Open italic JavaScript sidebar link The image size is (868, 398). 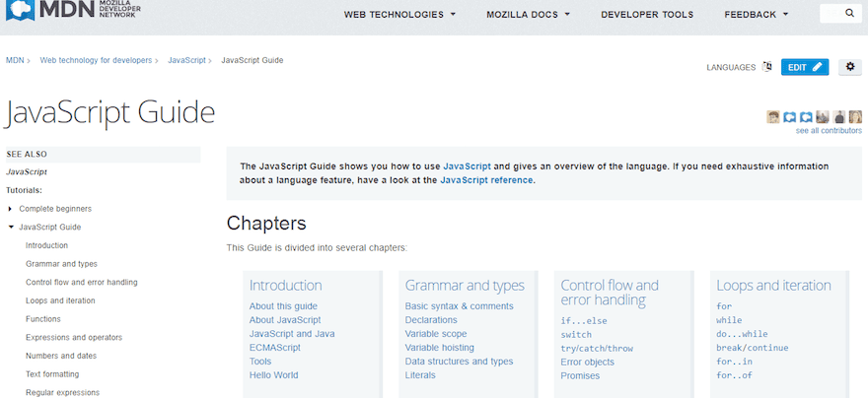[27, 172]
